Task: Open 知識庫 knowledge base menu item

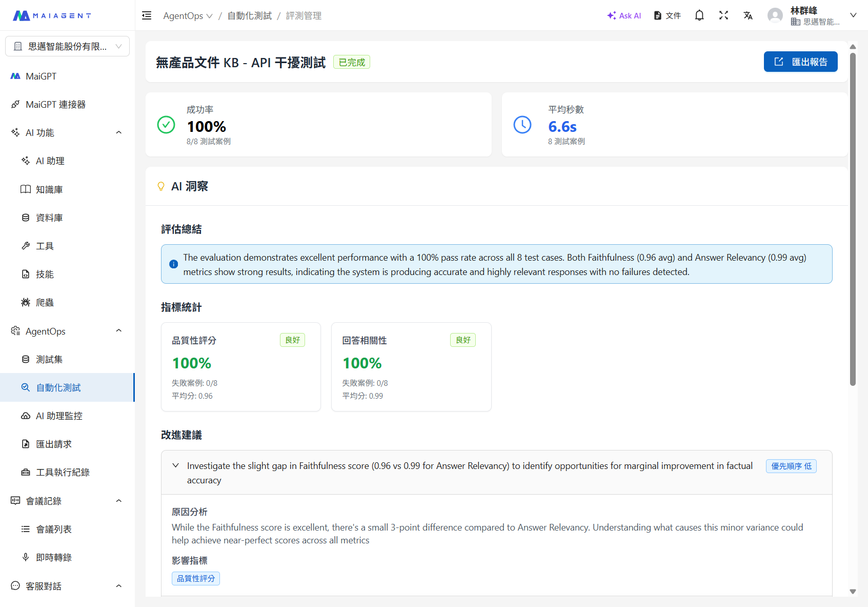Action: (67, 189)
